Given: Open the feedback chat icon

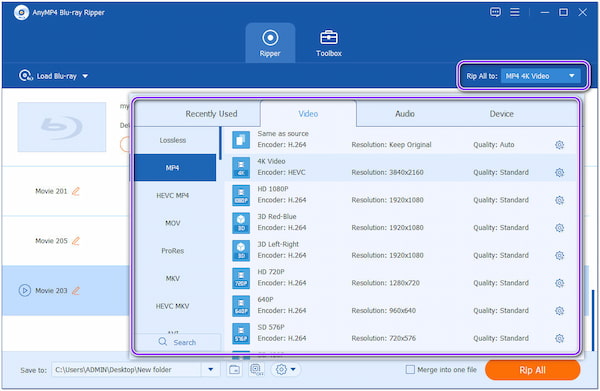Looking at the screenshot, I should tap(495, 12).
